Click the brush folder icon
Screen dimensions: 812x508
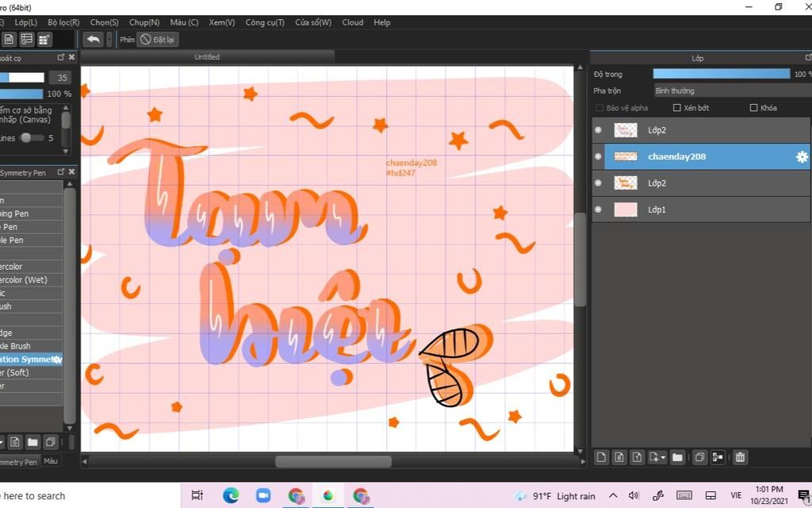33,442
